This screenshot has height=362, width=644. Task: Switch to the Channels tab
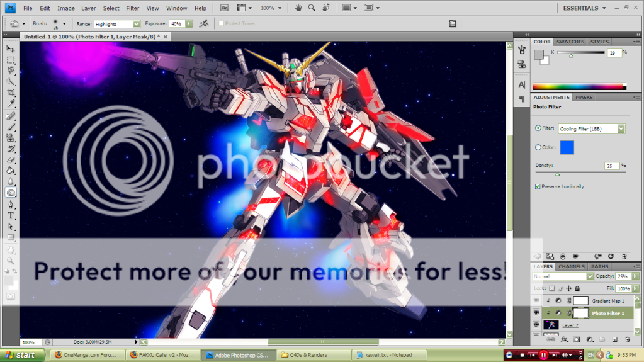point(572,266)
